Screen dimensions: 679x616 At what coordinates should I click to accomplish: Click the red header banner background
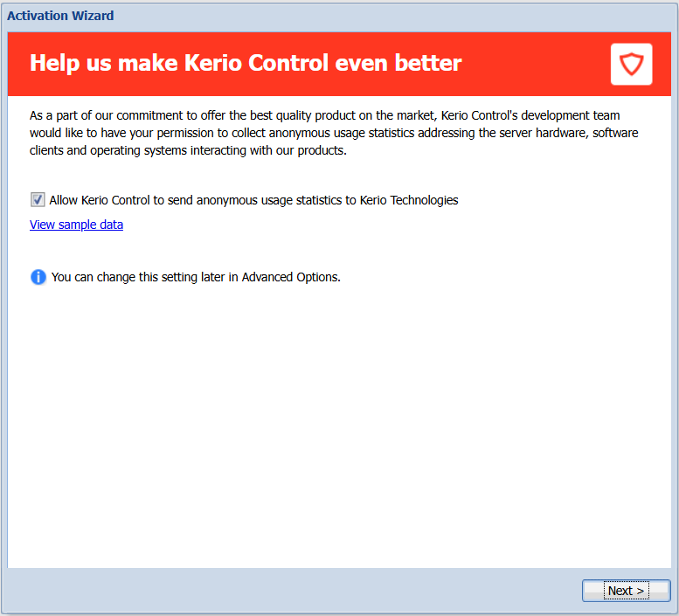point(533,63)
